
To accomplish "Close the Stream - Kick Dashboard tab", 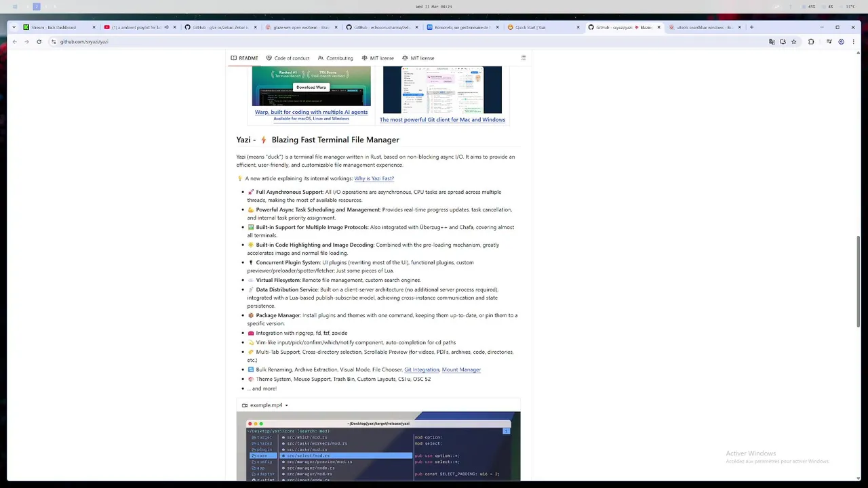I will 94,27.
